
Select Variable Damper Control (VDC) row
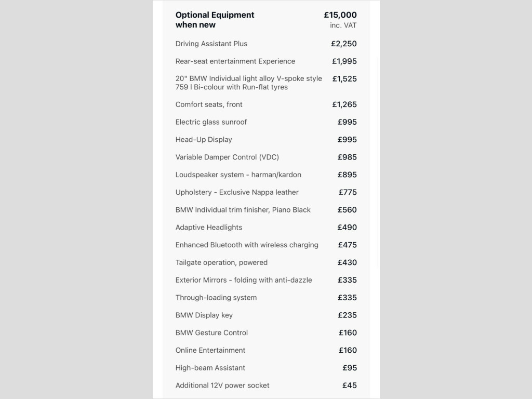[x=227, y=157]
